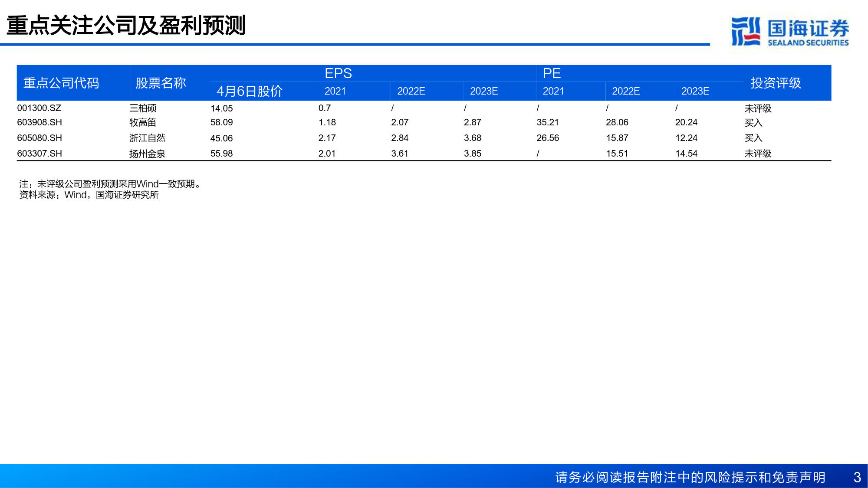
Task: Click stock name 牧高笛
Action: coord(143,122)
